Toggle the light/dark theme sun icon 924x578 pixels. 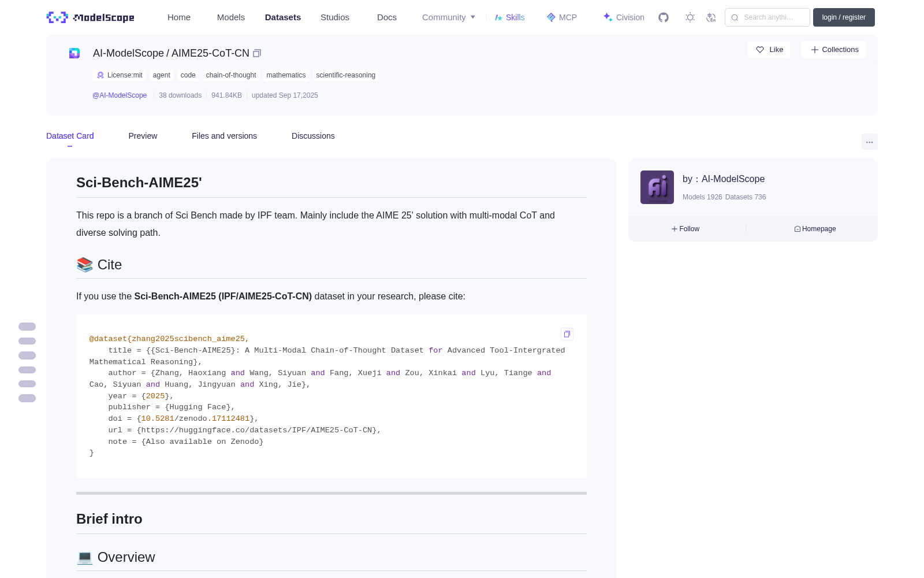point(690,17)
